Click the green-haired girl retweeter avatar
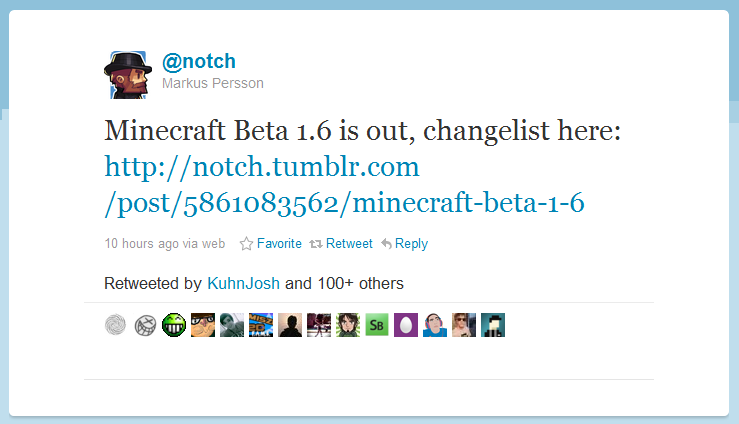This screenshot has height=424, width=739. click(348, 325)
